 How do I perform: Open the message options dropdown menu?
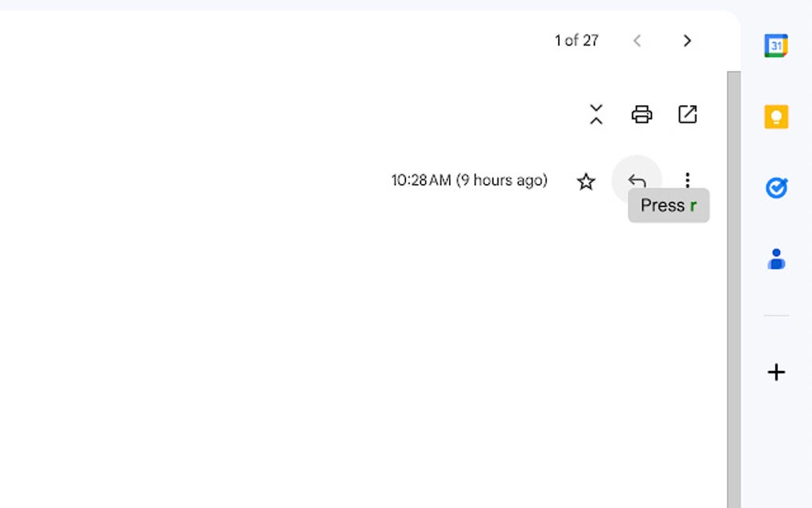[686, 180]
